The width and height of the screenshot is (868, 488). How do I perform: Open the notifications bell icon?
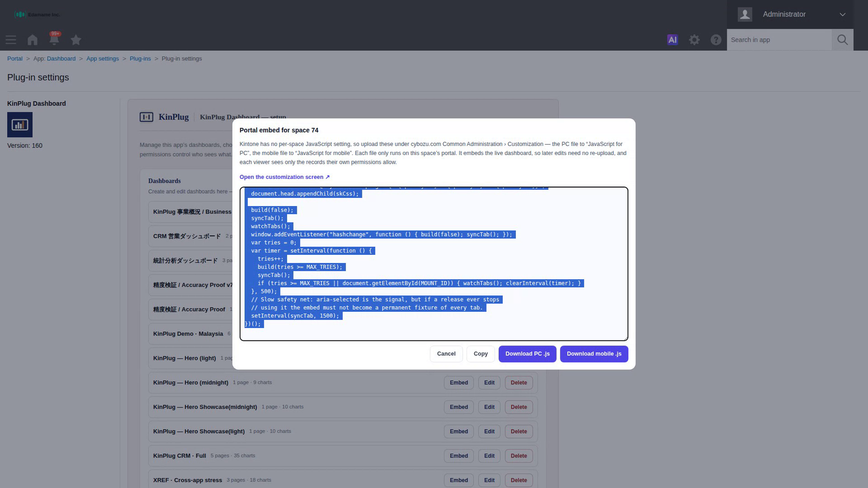(54, 39)
